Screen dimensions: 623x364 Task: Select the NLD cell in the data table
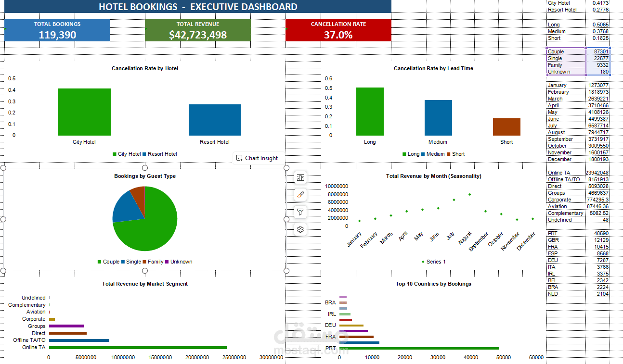coord(566,294)
